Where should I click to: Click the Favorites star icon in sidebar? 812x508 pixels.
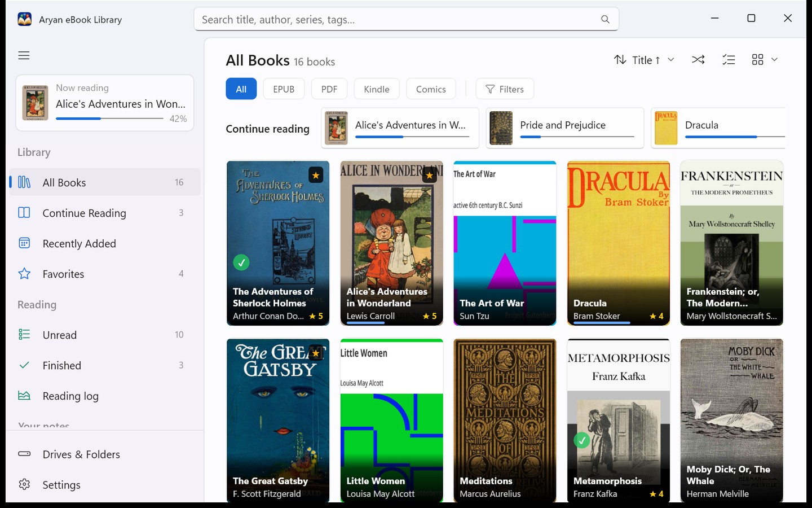coord(24,274)
